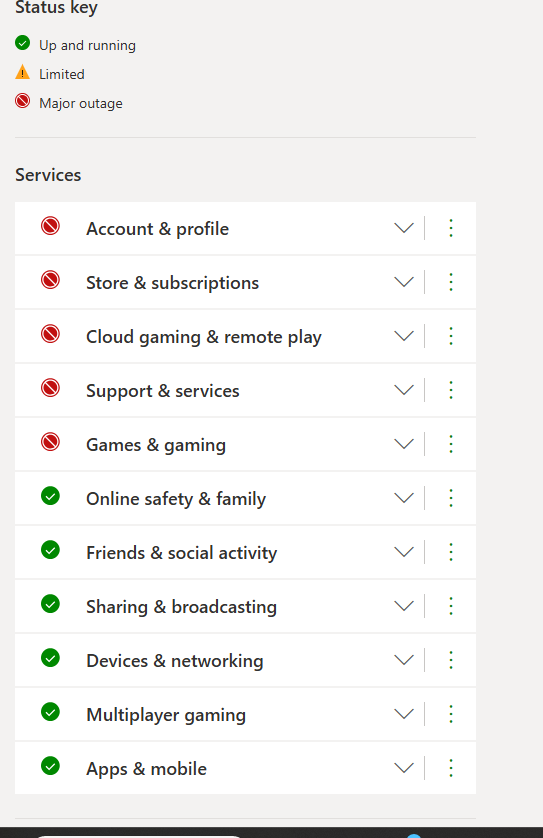This screenshot has height=838, width=543.
Task: Open three-dot menu for Multiplayer gaming
Action: (451, 714)
